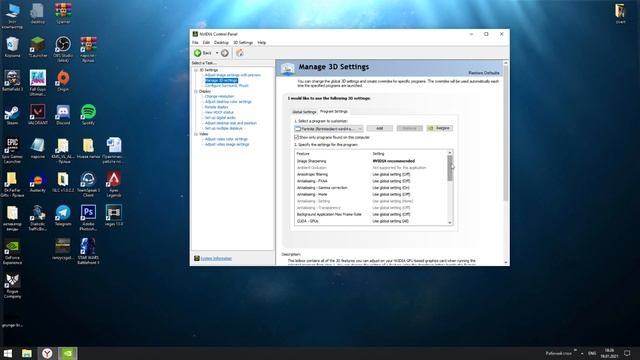Image resolution: width=640 pixels, height=360 pixels.
Task: Click the Image Sharpening setting row
Action: point(371,161)
